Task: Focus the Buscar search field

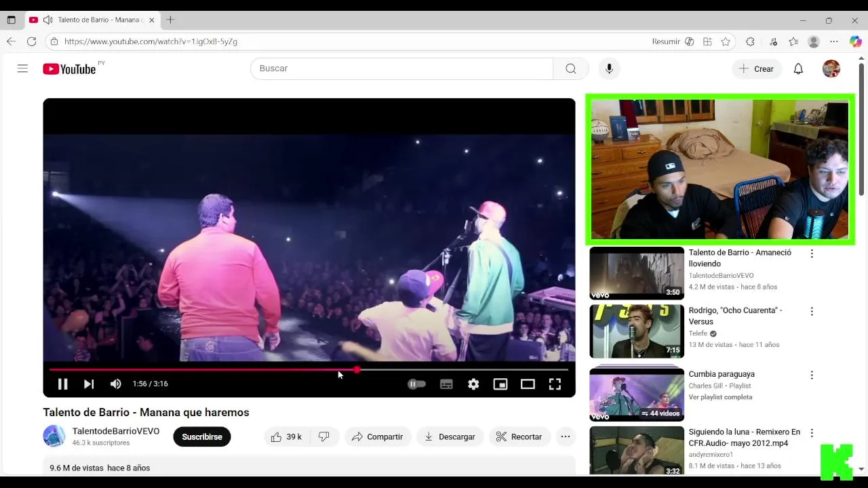Action: [401, 68]
